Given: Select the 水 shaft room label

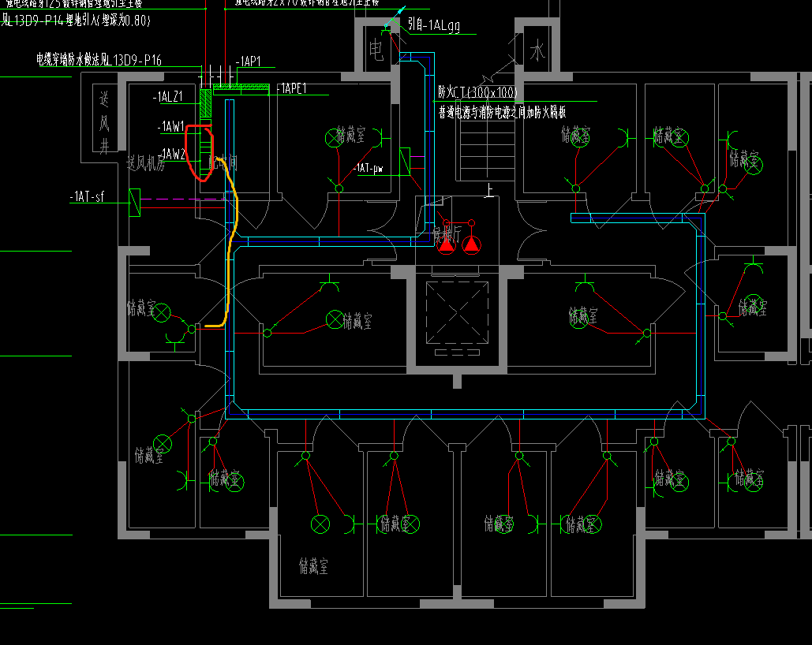Looking at the screenshot, I should pos(537,52).
